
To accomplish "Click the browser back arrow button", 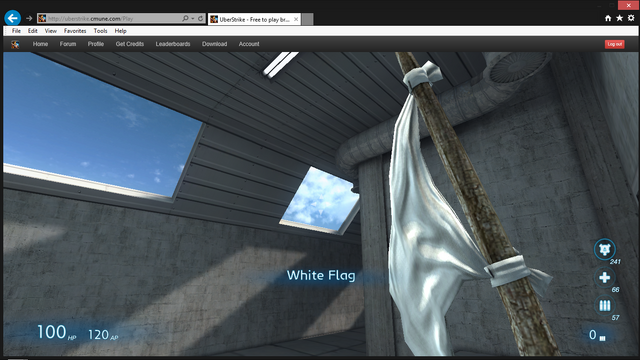I will [x=13, y=18].
